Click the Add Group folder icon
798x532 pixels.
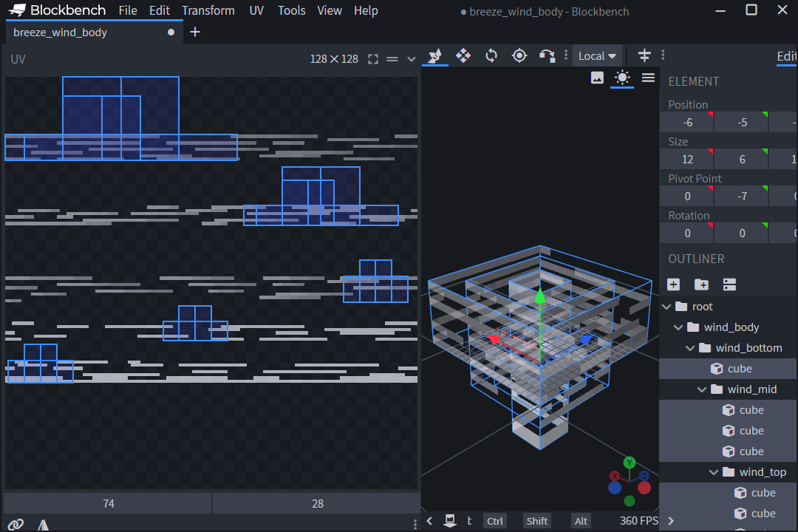click(701, 284)
